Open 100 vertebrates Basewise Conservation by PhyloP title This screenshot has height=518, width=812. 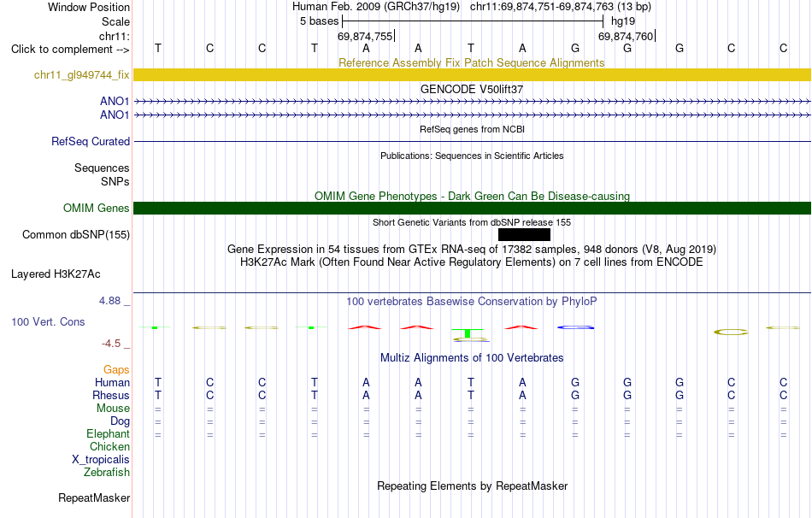[471, 302]
